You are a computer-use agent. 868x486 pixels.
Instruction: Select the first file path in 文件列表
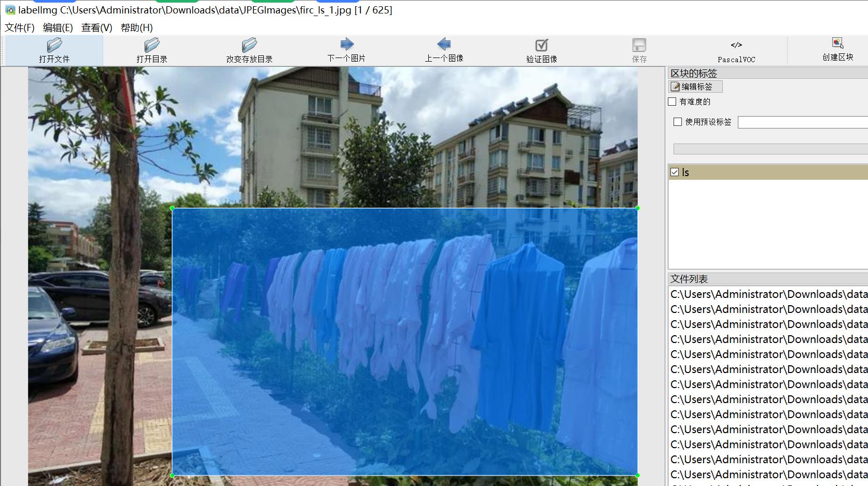(x=768, y=294)
